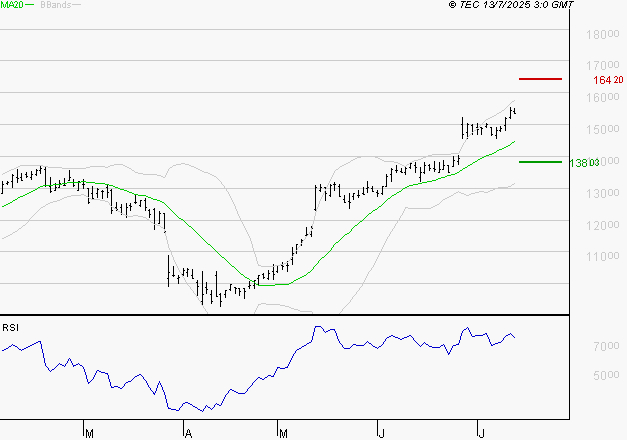Click the latest point of RSI line
The image size is (627, 440).
click(x=516, y=337)
